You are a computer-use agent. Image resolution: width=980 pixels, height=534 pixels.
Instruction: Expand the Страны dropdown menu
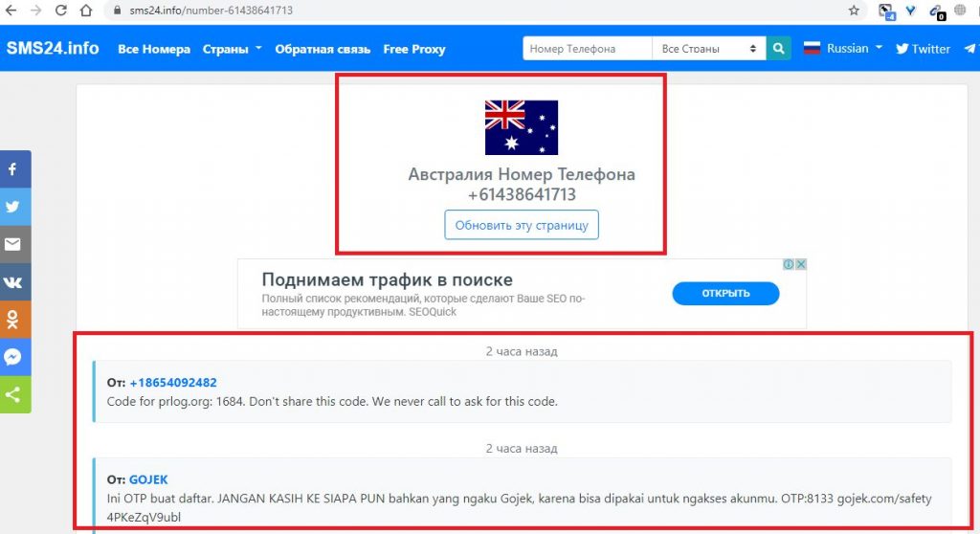[x=232, y=49]
